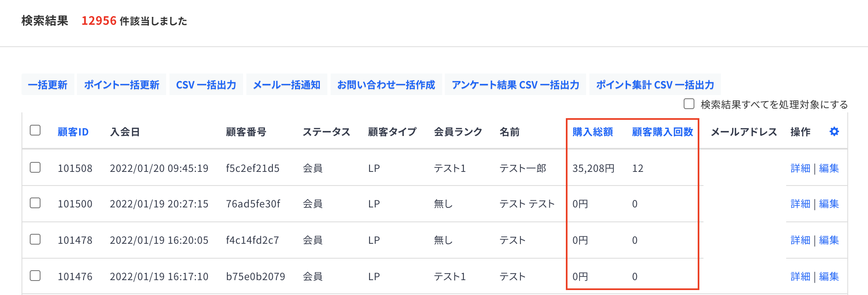The height and width of the screenshot is (295, 868).
Task: Enable 検索結果すべてを処理対象にする checkbox
Action: tap(689, 104)
